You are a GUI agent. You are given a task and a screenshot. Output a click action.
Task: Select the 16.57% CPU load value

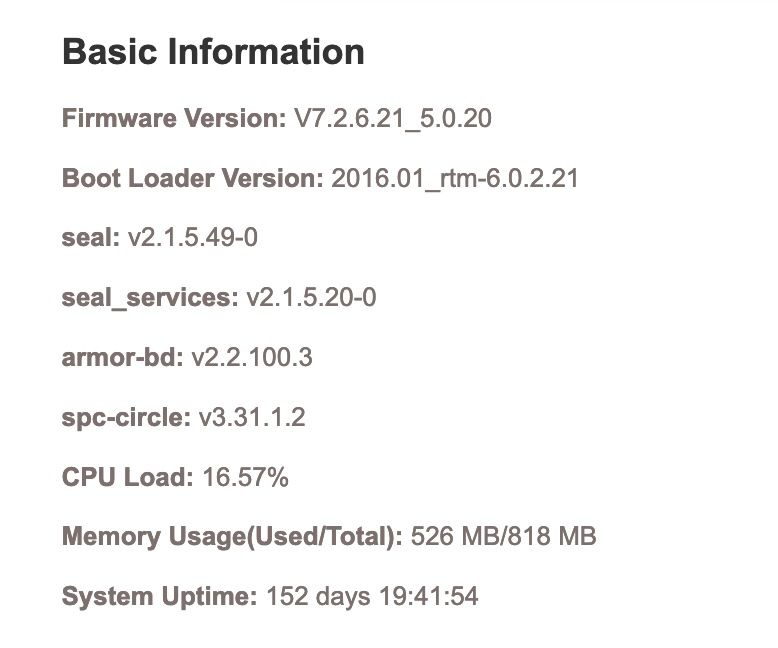(x=245, y=477)
